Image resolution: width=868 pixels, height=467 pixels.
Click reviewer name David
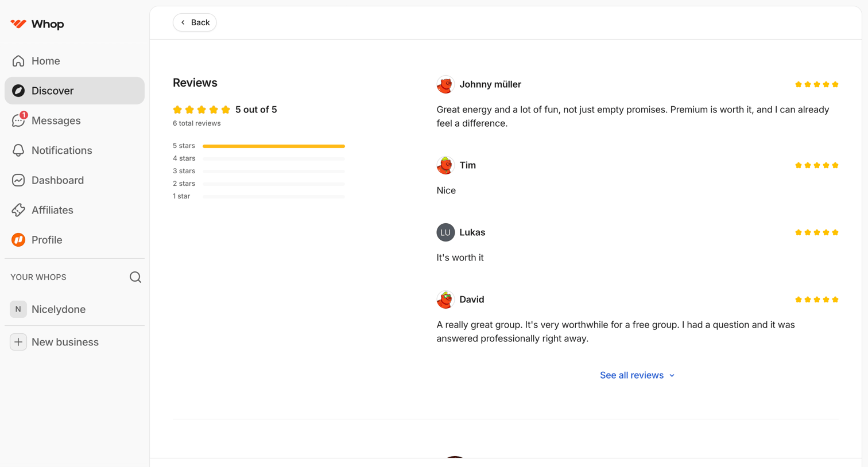472,299
